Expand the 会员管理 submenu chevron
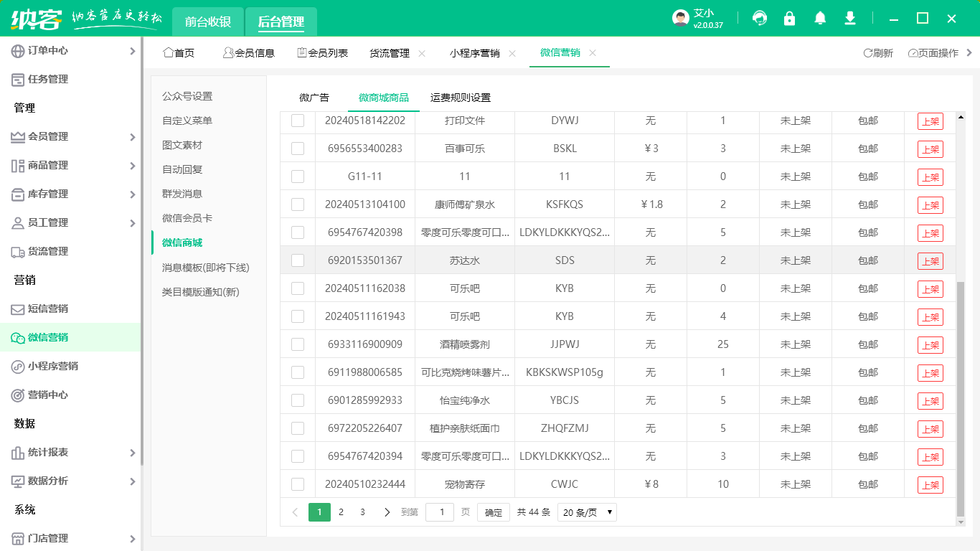Viewport: 980px width, 551px height. coord(132,136)
